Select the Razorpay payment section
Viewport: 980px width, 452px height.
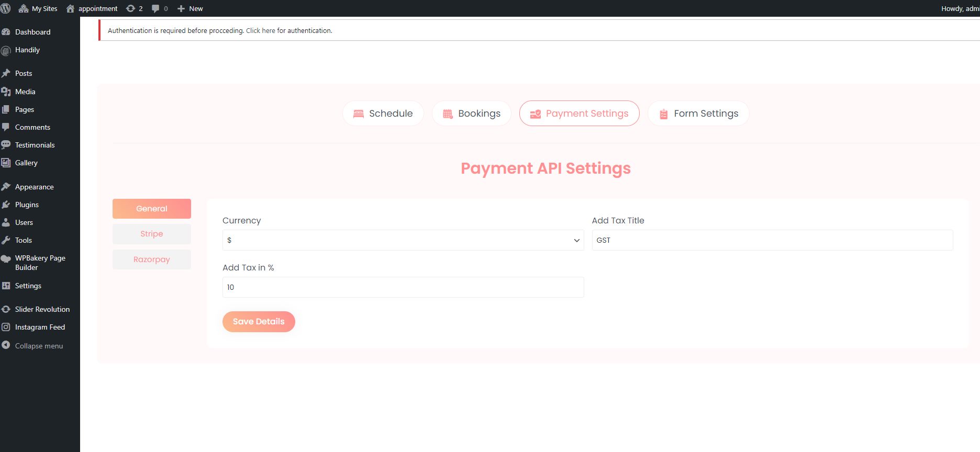tap(152, 259)
